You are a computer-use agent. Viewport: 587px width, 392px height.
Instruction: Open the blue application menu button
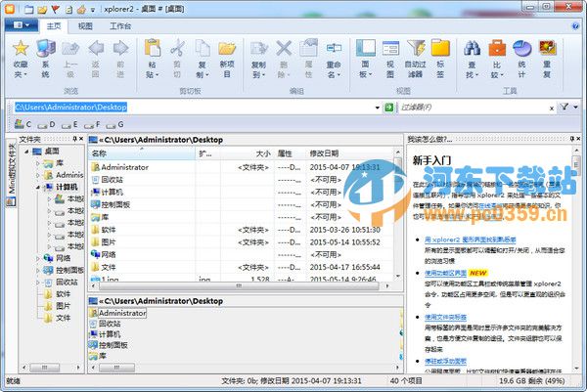tap(22, 25)
